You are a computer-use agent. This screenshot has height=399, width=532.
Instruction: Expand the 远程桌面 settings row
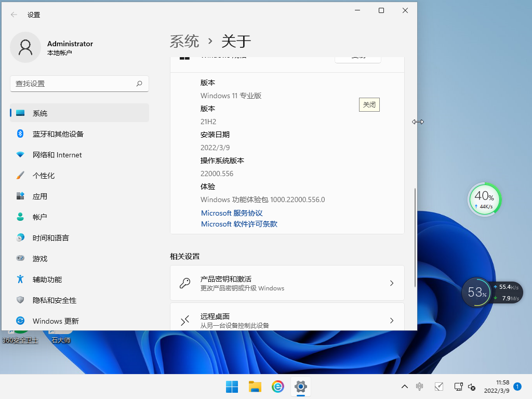[x=287, y=320]
